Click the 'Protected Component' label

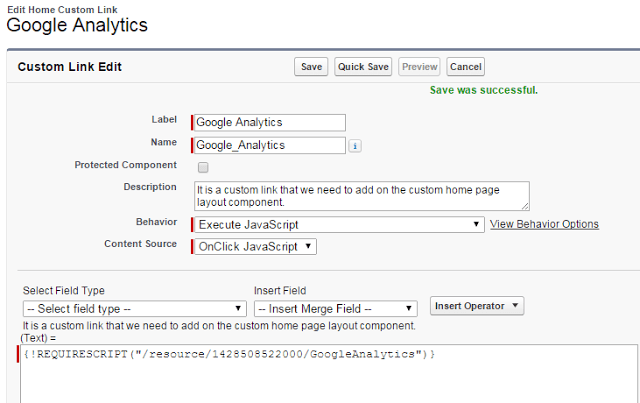click(125, 165)
